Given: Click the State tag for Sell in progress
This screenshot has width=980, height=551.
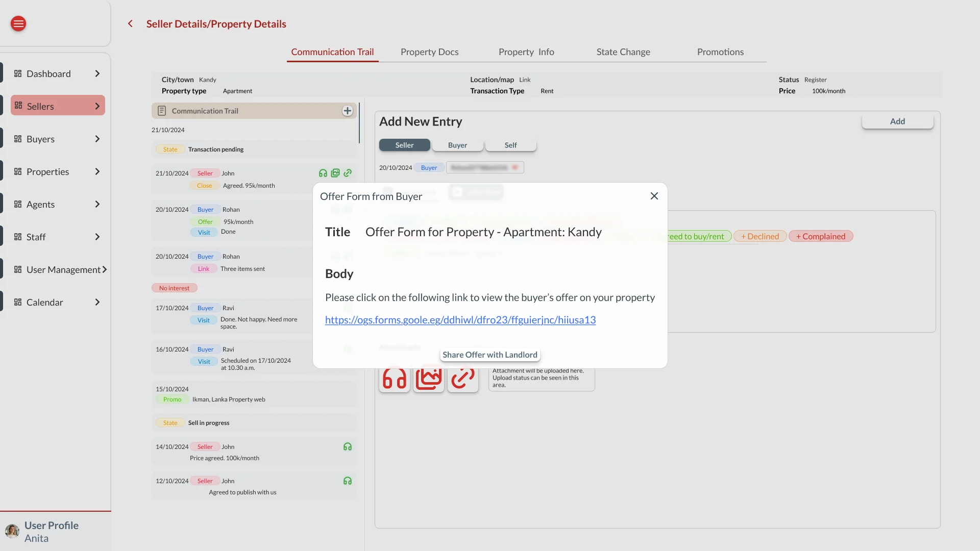Looking at the screenshot, I should tap(170, 423).
